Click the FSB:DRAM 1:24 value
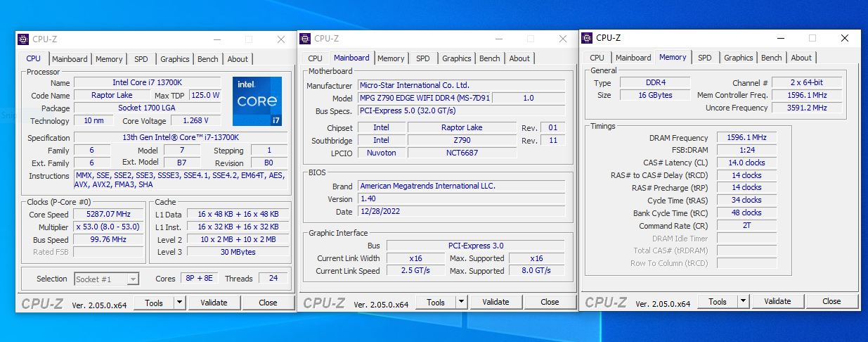This screenshot has width=868, height=342. click(746, 150)
